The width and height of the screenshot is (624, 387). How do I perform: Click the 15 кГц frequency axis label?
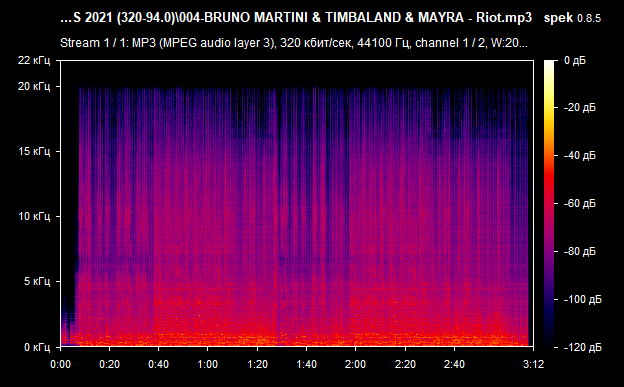(34, 151)
